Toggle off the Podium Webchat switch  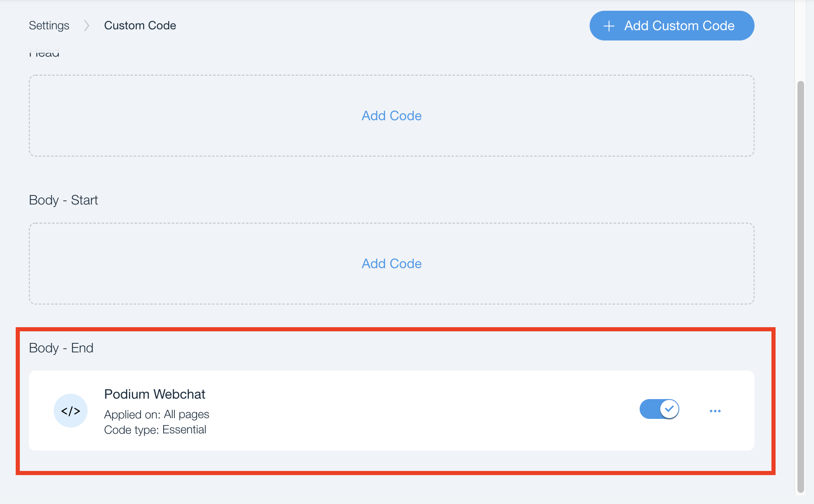tap(659, 409)
